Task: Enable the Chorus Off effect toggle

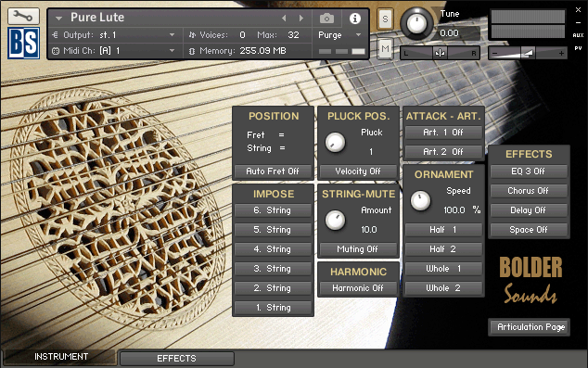Action: pos(529,191)
